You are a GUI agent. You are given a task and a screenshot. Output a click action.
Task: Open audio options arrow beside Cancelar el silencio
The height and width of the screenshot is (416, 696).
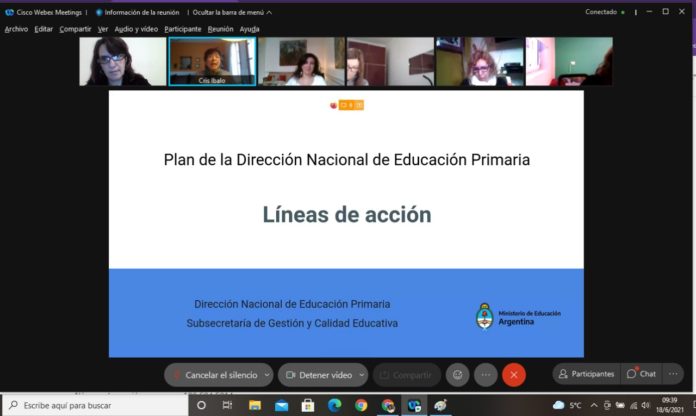[267, 375]
